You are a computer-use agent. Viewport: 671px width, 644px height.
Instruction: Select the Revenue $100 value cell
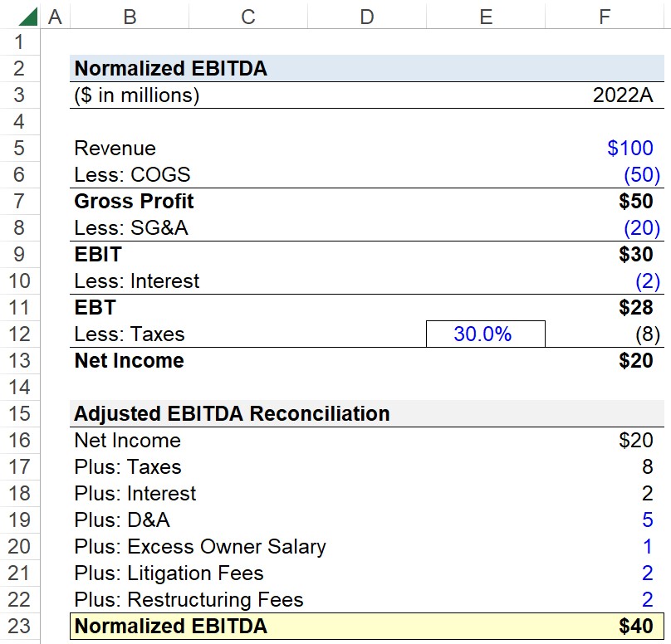tap(605, 148)
